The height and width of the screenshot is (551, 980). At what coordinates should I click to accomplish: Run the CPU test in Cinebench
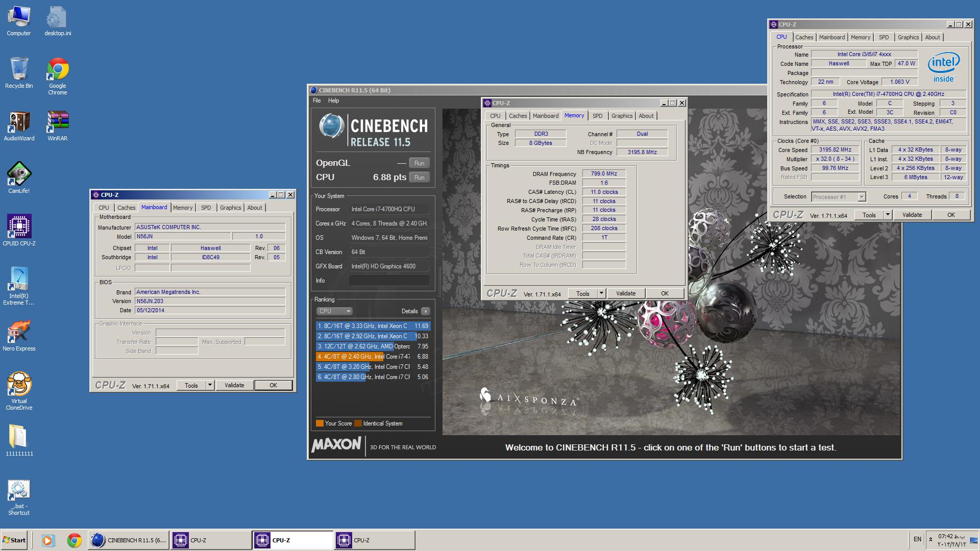(x=419, y=178)
